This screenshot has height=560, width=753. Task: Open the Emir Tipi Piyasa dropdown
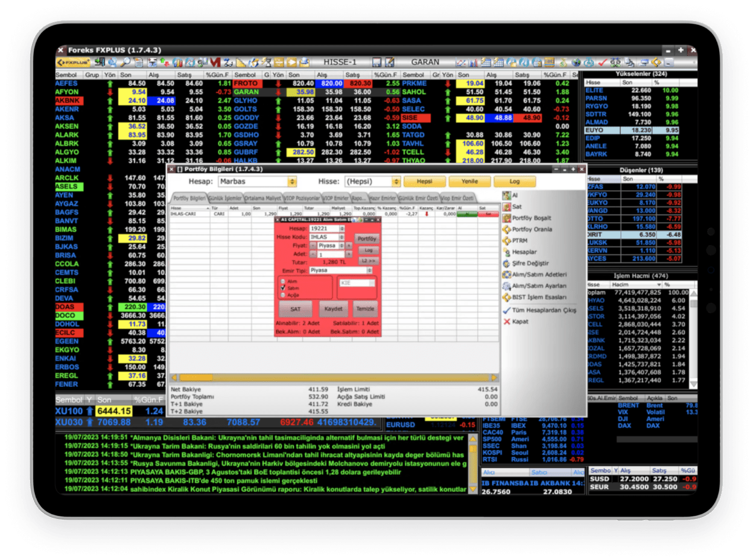[x=342, y=271]
